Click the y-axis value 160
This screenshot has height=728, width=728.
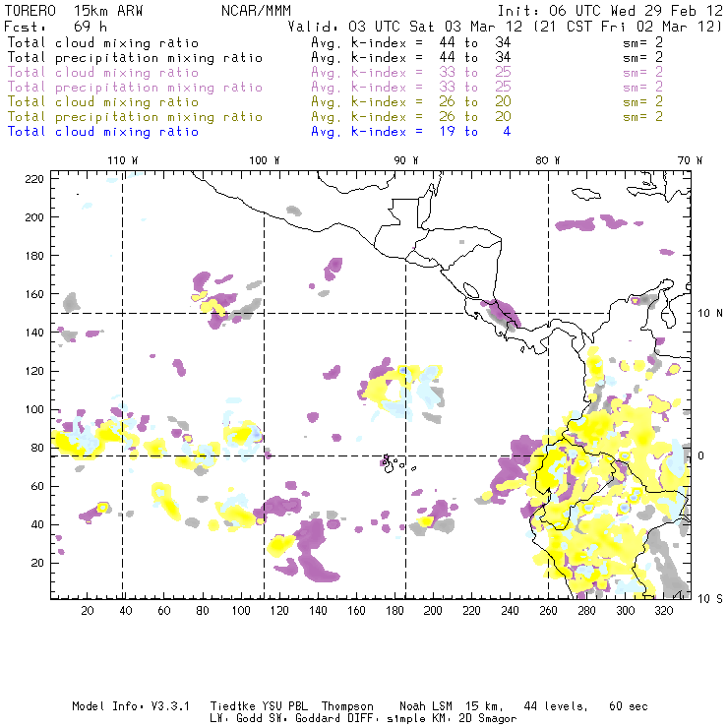[34, 294]
